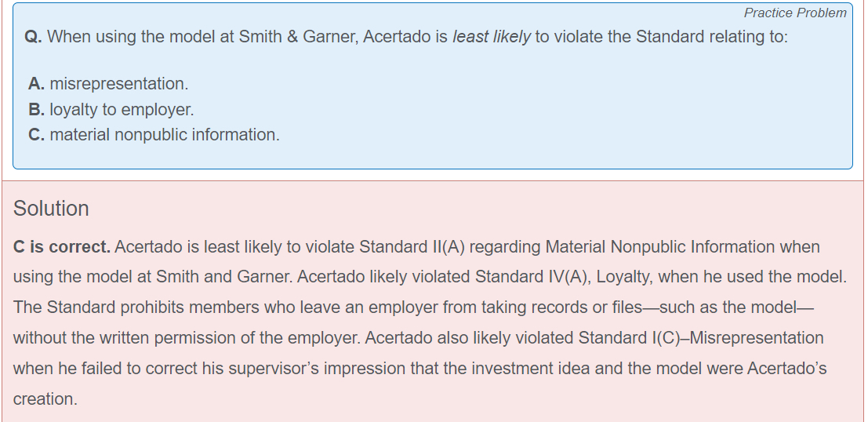Click the Solution heading
This screenshot has height=422, width=868.
tap(51, 209)
